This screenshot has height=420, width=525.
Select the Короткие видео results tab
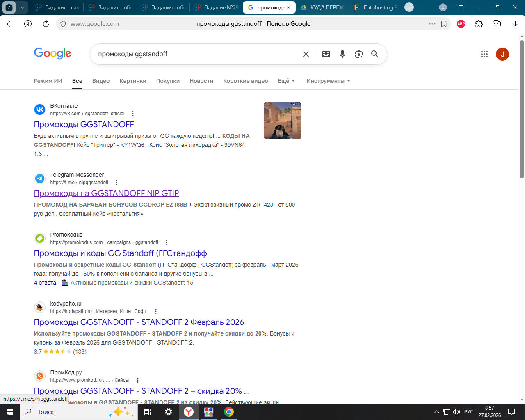246,81
